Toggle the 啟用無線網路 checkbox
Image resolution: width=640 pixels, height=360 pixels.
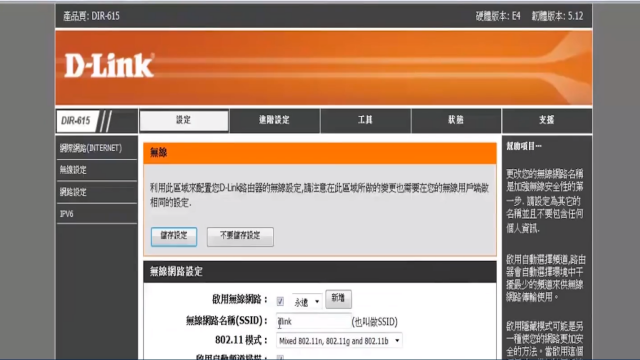click(280, 301)
